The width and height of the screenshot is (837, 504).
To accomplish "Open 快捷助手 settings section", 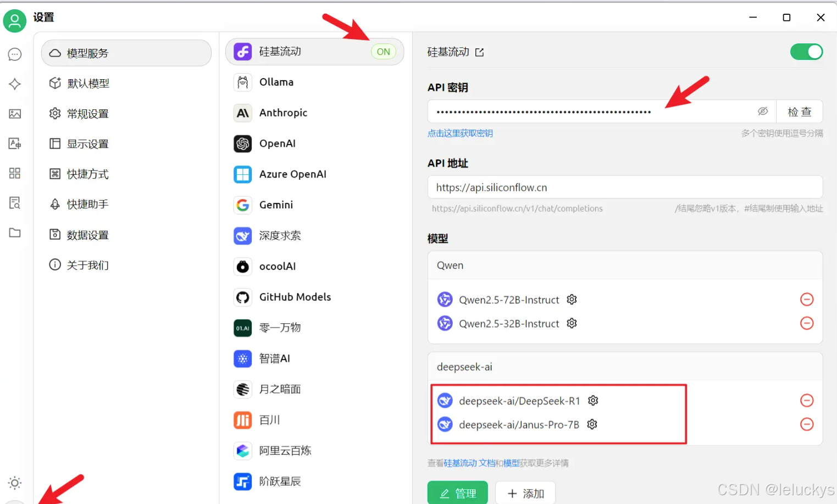I will (126, 204).
